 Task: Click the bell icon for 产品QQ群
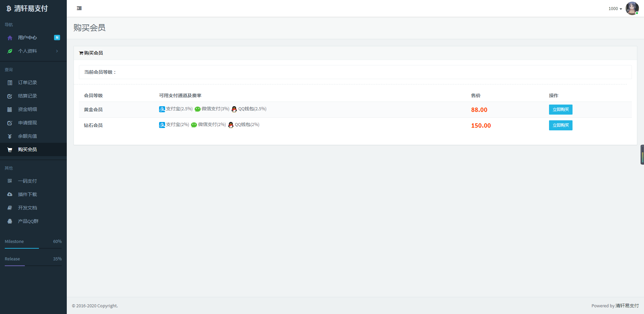(x=10, y=221)
